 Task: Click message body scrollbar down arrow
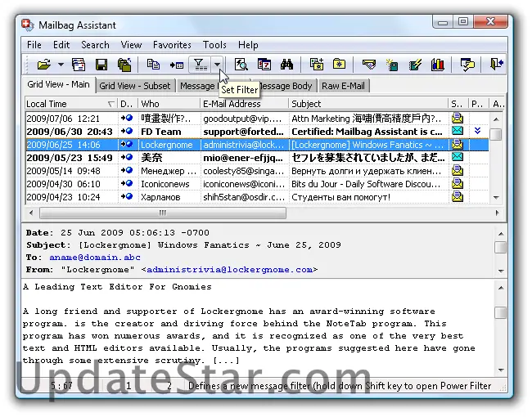[x=500, y=370]
